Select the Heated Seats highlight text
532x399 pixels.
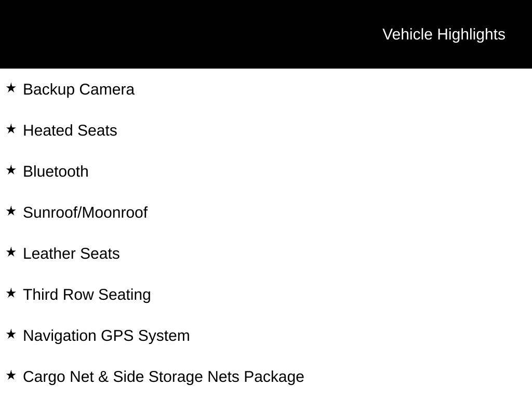pos(70,130)
